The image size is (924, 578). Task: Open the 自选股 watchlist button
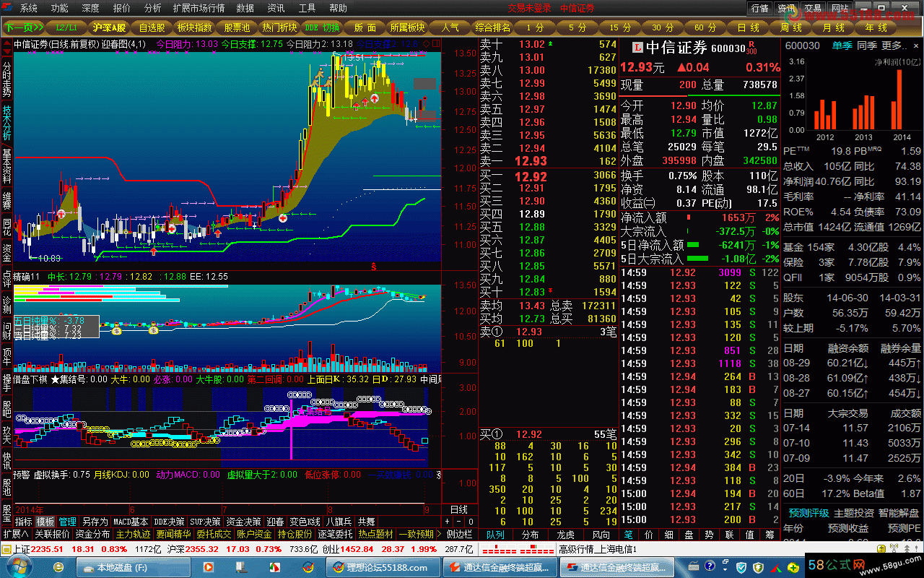[x=152, y=27]
